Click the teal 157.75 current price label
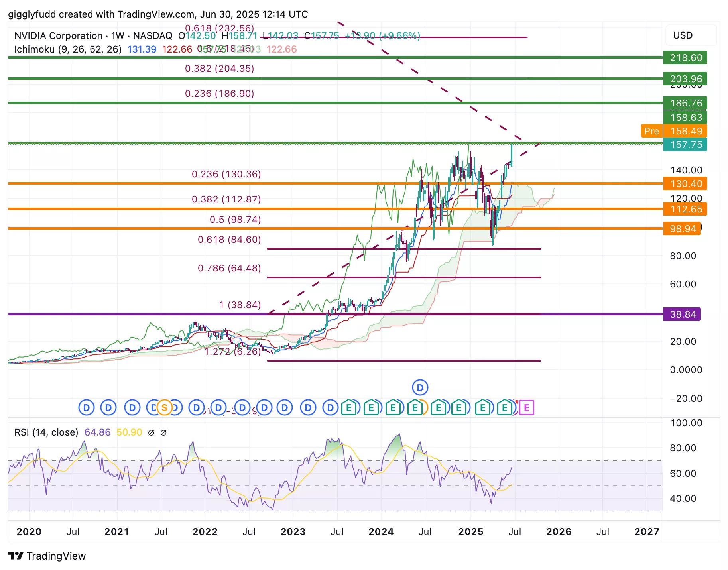Image resolution: width=728 pixels, height=570 pixels. [x=685, y=145]
